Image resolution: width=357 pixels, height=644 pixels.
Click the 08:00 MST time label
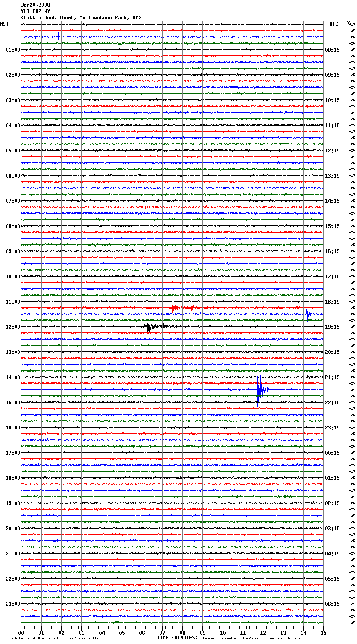point(13,226)
